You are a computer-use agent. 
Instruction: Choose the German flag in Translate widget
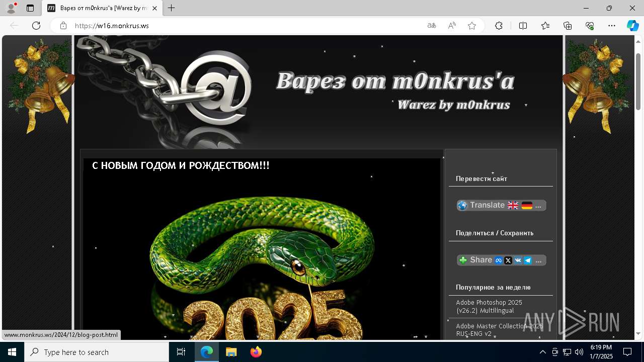click(527, 205)
